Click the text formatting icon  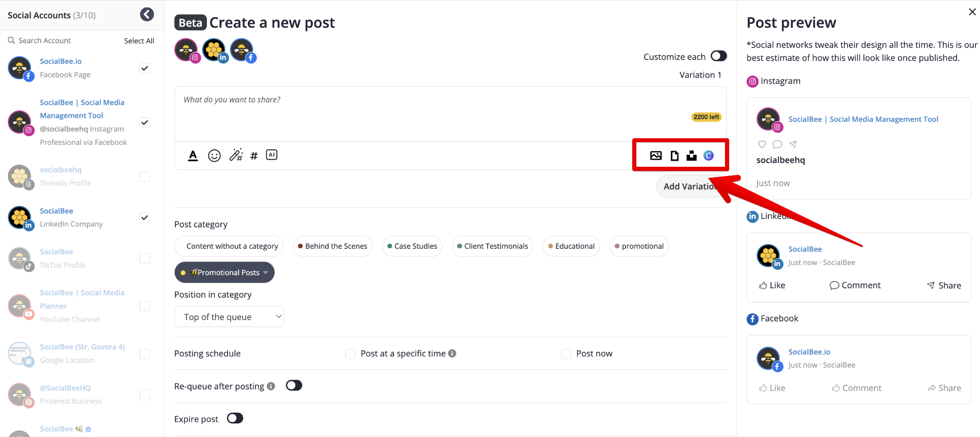(x=193, y=156)
